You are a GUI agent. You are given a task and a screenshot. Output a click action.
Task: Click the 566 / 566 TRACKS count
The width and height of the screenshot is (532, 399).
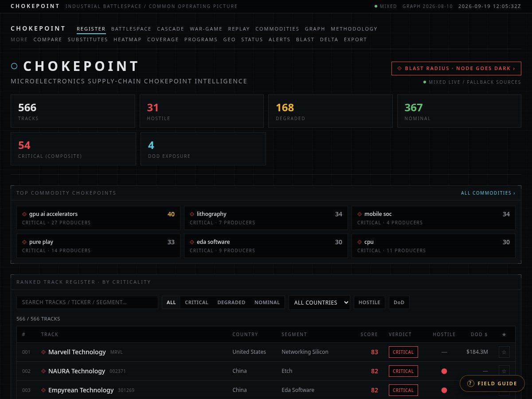click(38, 319)
